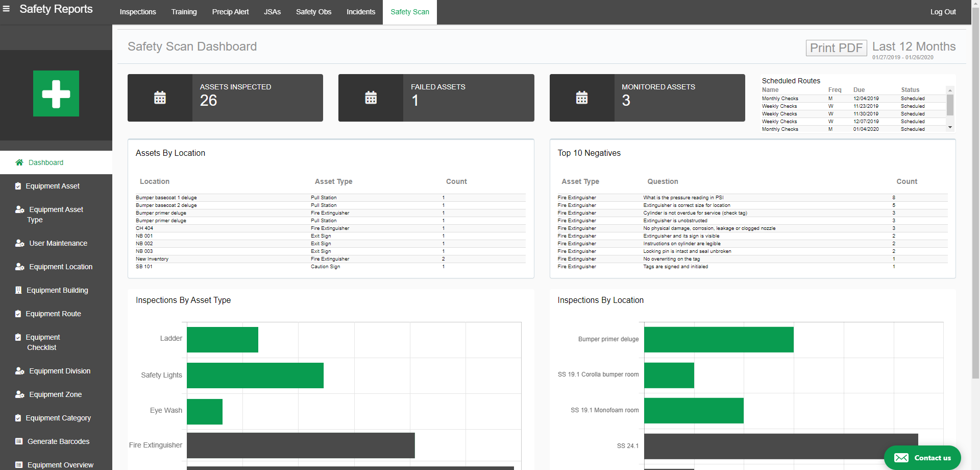Click the Failed Assets calendar icon
The width and height of the screenshot is (980, 470).
(x=371, y=98)
